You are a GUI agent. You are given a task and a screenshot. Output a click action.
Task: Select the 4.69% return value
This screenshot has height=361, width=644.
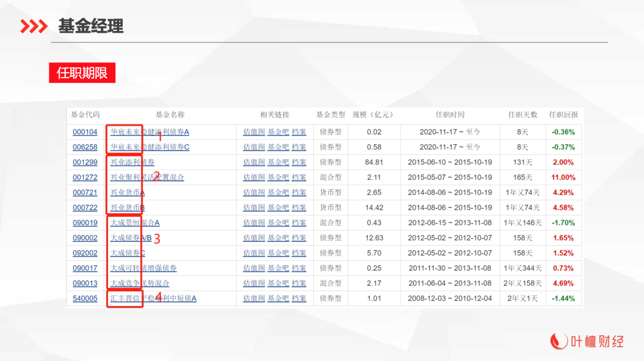(x=563, y=284)
